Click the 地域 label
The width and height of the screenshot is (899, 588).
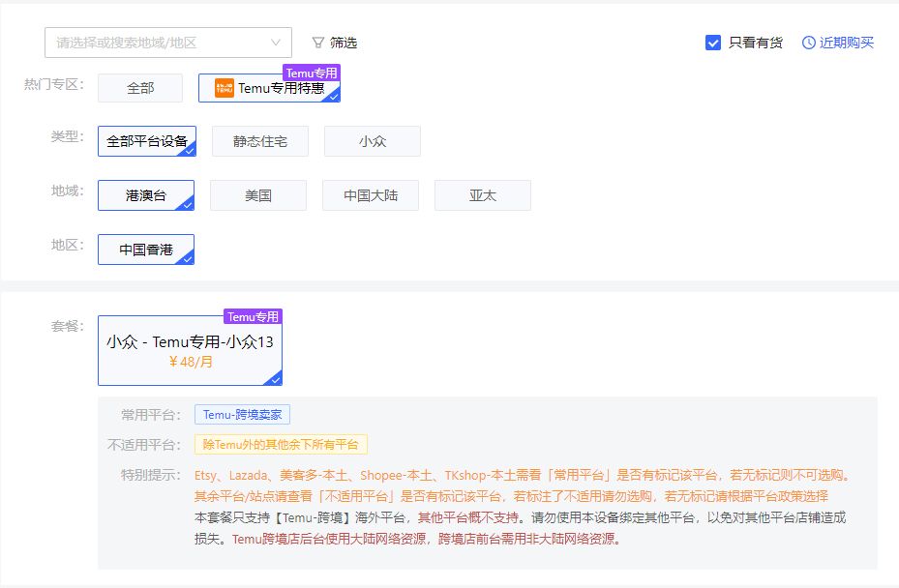pyautogui.click(x=67, y=191)
